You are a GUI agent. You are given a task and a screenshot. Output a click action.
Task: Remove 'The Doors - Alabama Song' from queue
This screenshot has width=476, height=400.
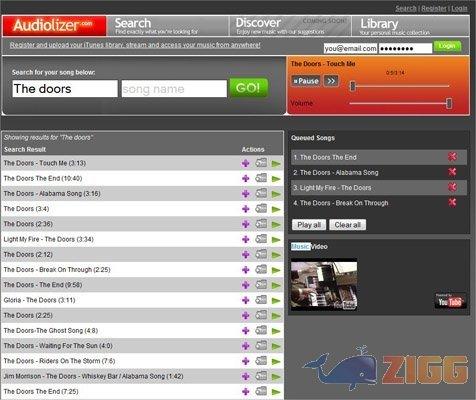click(x=452, y=172)
